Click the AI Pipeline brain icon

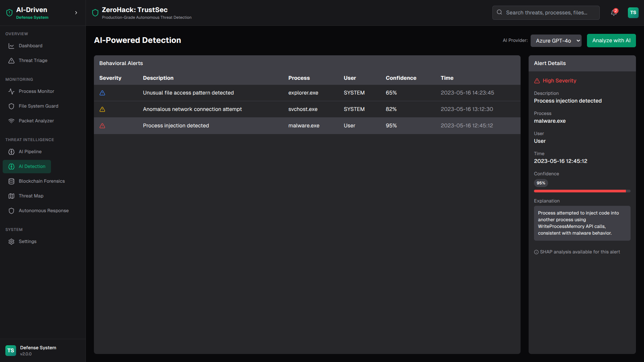point(11,152)
